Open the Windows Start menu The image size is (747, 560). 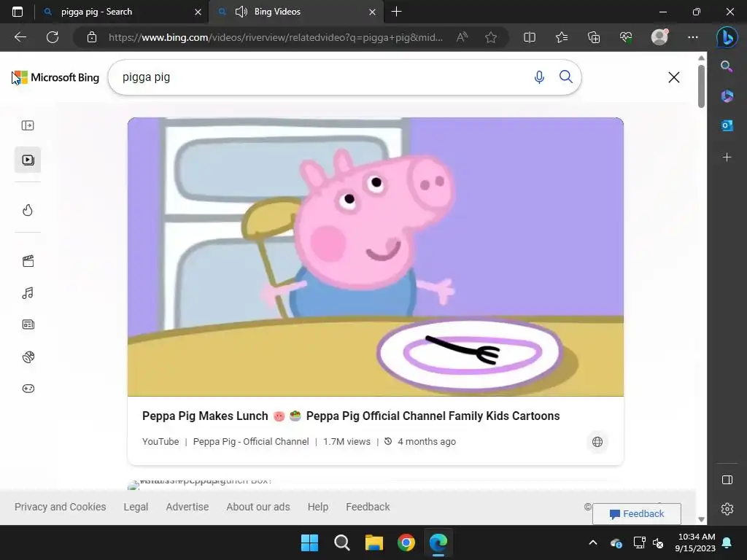(309, 542)
